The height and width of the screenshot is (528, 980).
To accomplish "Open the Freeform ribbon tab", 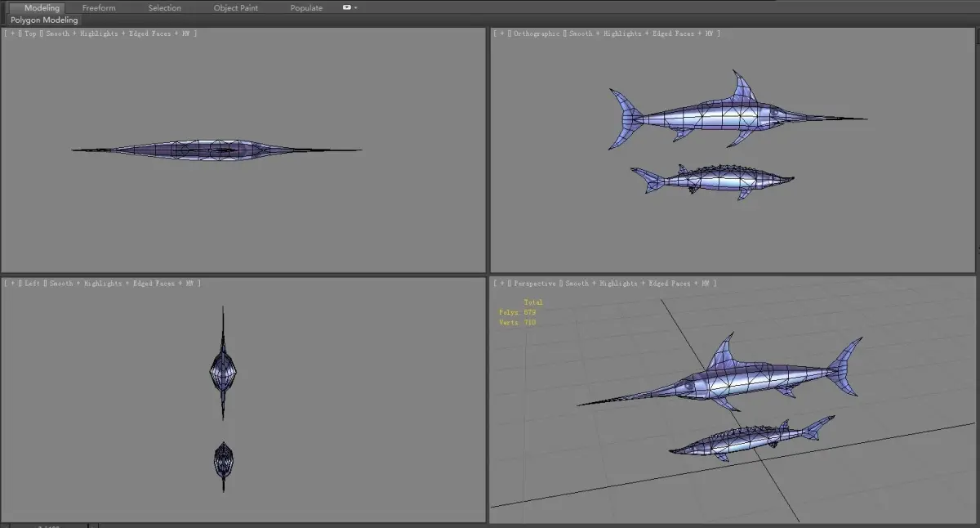I will tap(99, 8).
